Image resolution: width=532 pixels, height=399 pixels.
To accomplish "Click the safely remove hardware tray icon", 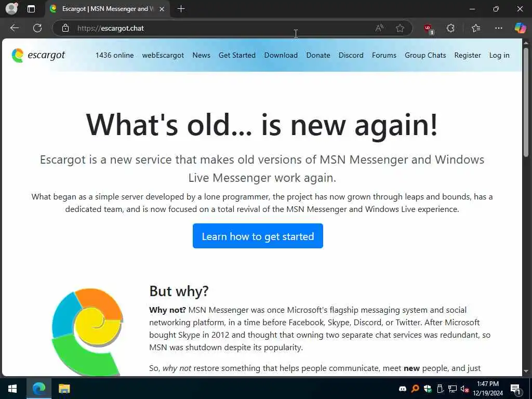I will click(x=440, y=389).
